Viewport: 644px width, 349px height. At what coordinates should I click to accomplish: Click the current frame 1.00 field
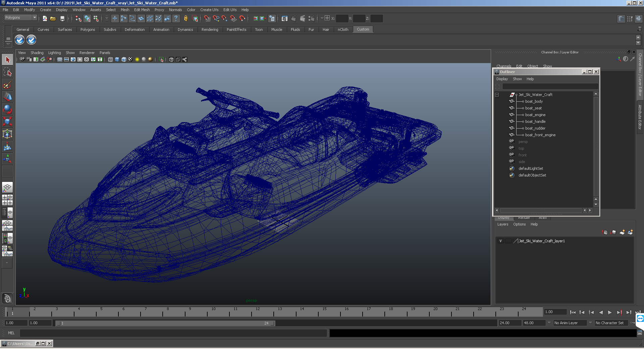[x=555, y=312]
